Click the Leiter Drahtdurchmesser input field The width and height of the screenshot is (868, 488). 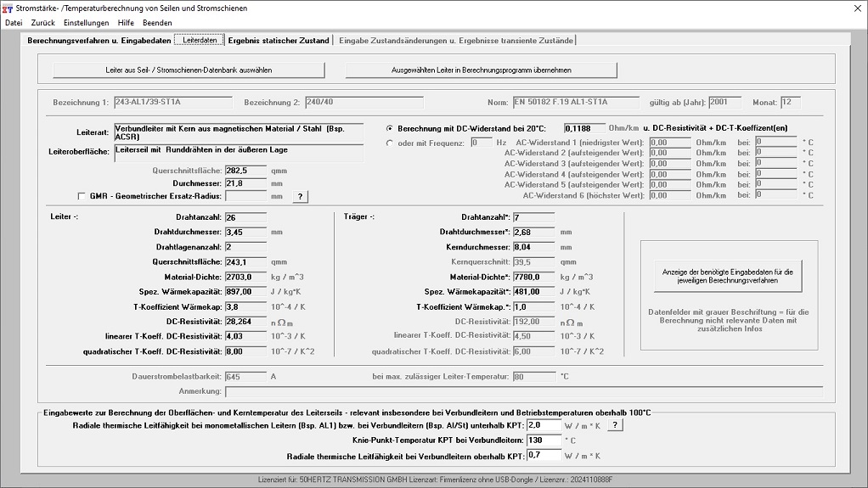click(245, 232)
